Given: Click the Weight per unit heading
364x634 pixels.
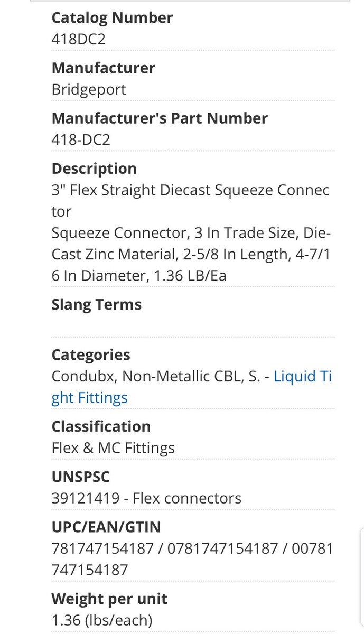Looking at the screenshot, I should tap(109, 599).
